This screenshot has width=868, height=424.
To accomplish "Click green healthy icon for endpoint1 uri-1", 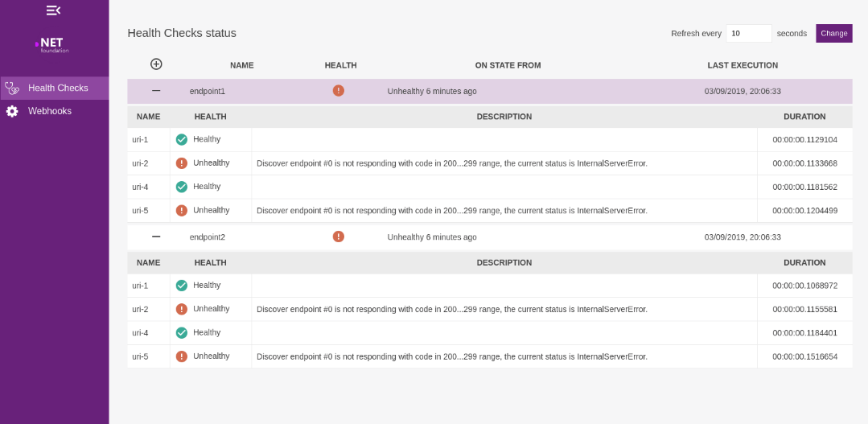I will 182,139.
